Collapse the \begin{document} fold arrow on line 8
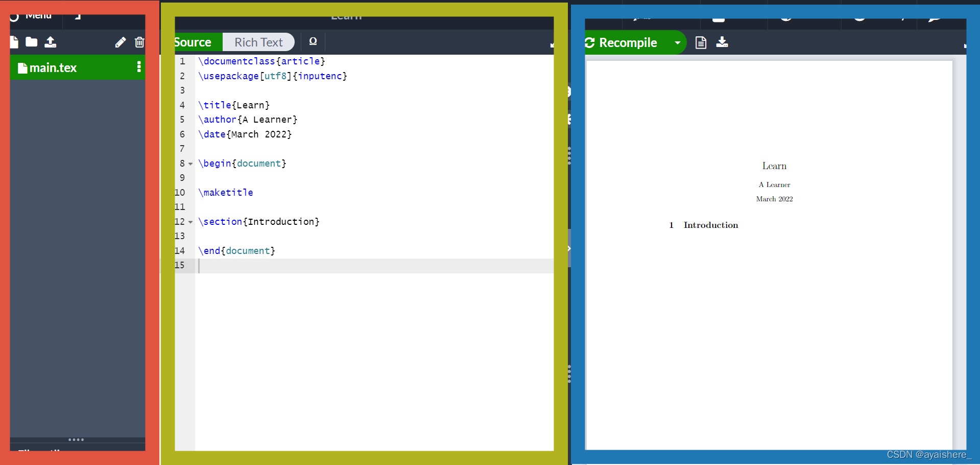Screen dimensions: 980x465 190,164
